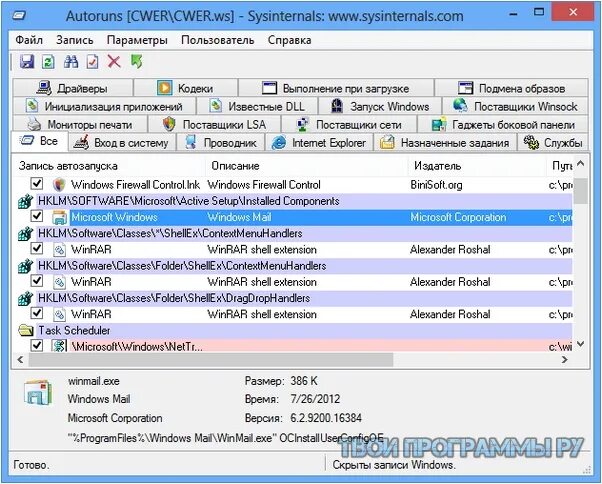Switch to the Драйверы tab

pyautogui.click(x=73, y=88)
